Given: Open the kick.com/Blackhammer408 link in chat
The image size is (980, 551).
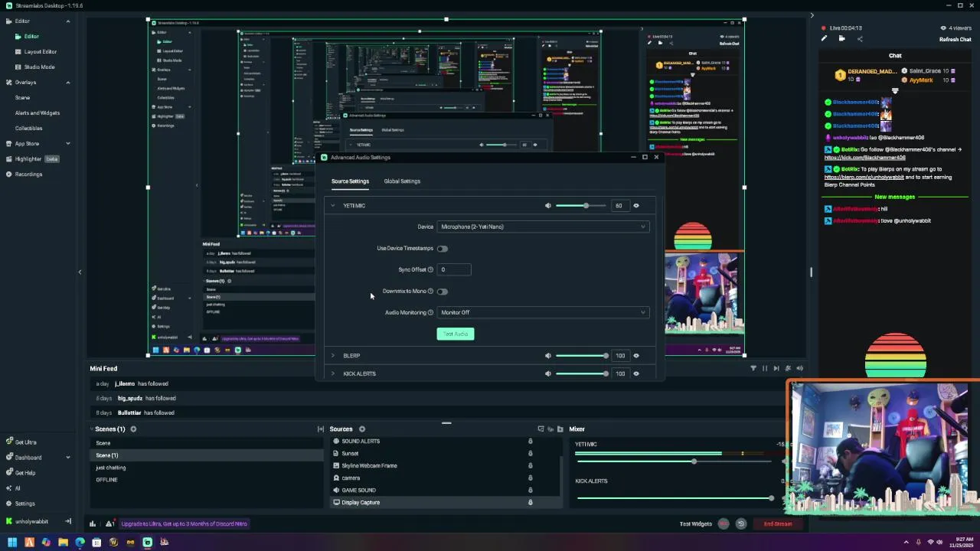Looking at the screenshot, I should [866, 158].
